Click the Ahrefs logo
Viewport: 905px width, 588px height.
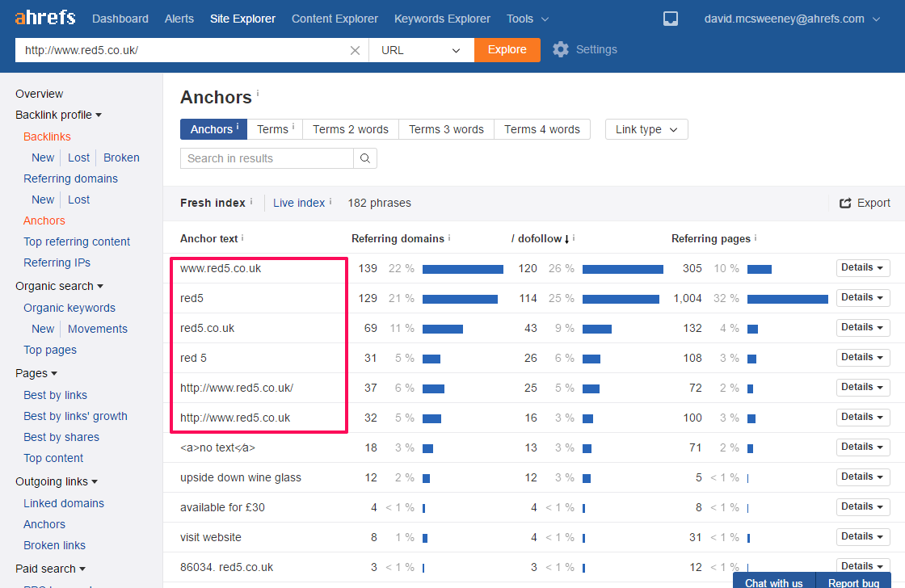pyautogui.click(x=45, y=17)
